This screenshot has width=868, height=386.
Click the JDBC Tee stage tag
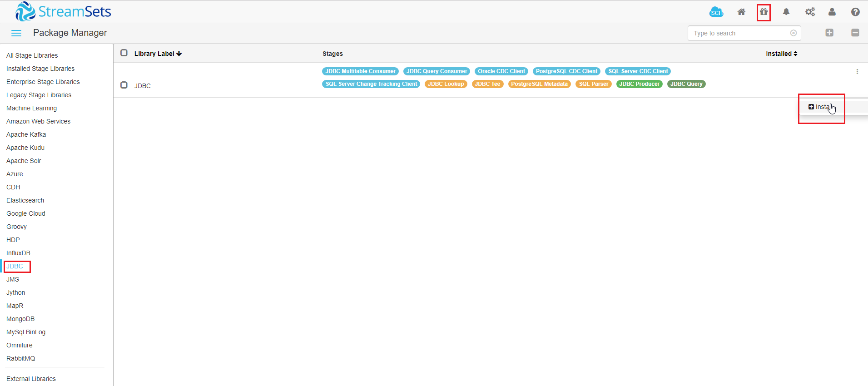pos(488,84)
